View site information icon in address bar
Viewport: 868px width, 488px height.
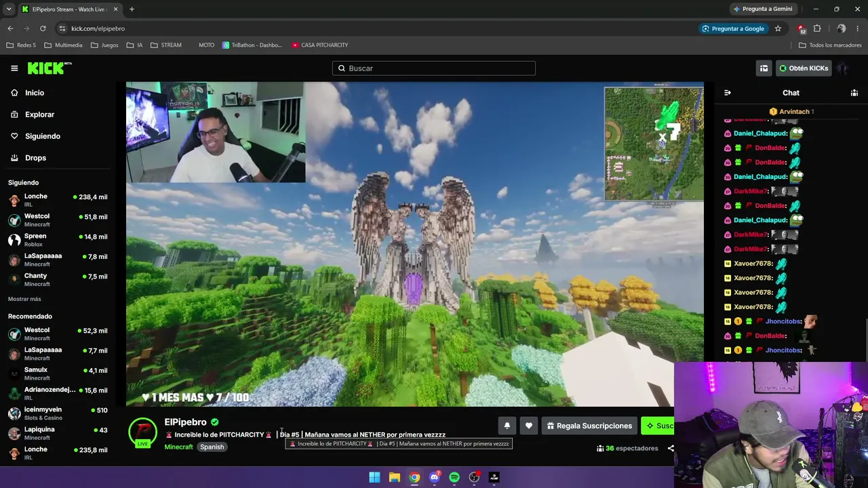click(x=62, y=28)
